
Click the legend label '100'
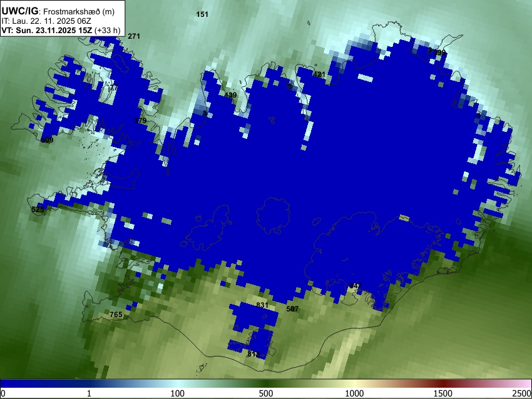tap(178, 393)
